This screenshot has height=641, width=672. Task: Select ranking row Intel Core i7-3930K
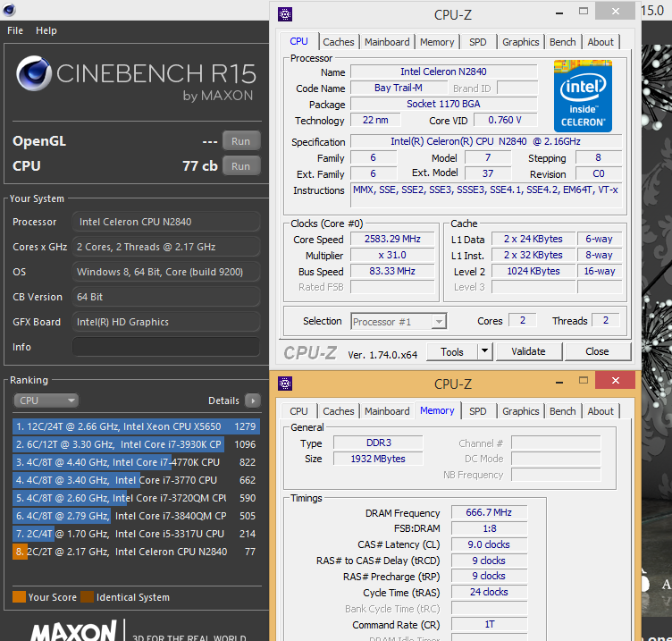tap(136, 444)
